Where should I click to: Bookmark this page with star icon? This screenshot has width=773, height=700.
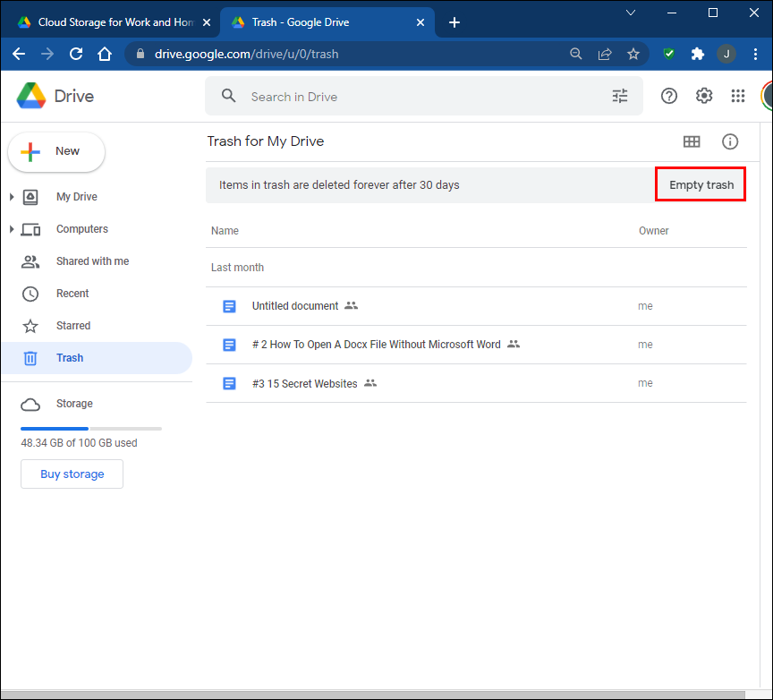pyautogui.click(x=633, y=54)
